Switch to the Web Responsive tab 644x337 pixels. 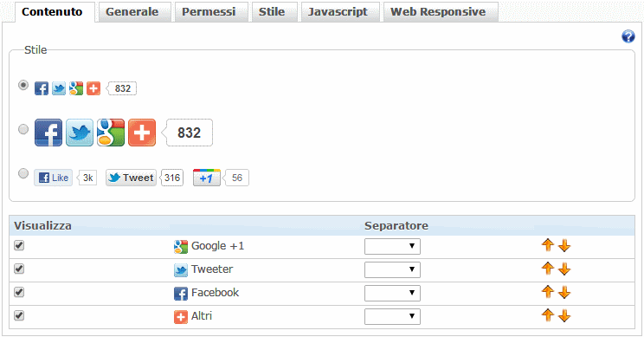[x=438, y=12]
